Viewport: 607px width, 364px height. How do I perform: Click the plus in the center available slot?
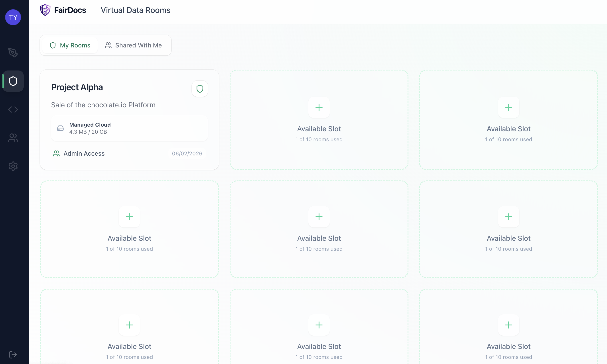pos(319,217)
